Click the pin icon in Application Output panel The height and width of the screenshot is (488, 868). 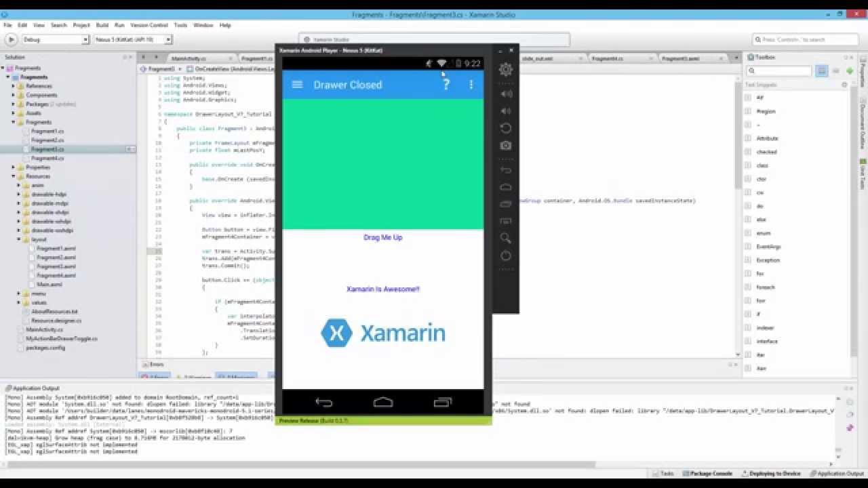[x=850, y=428]
